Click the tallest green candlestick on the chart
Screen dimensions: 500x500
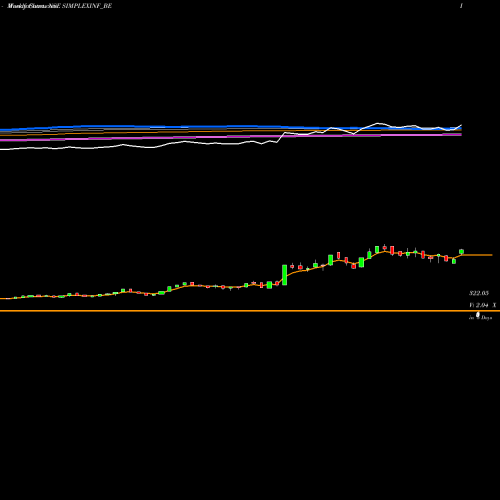284,275
